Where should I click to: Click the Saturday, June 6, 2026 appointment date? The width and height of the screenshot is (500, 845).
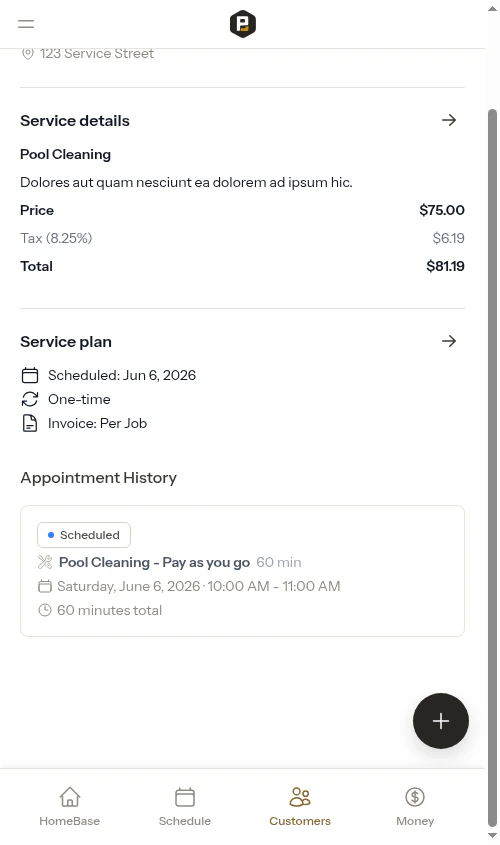128,586
